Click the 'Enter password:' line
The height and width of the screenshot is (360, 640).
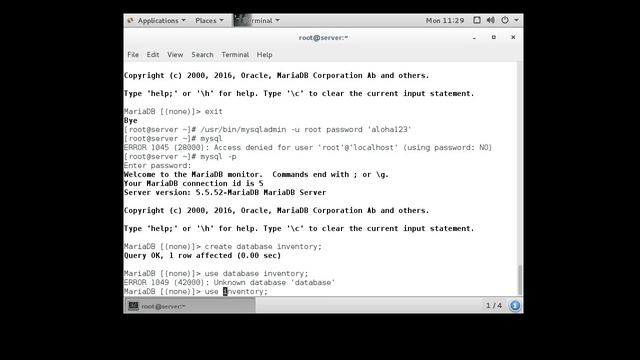coord(157,165)
